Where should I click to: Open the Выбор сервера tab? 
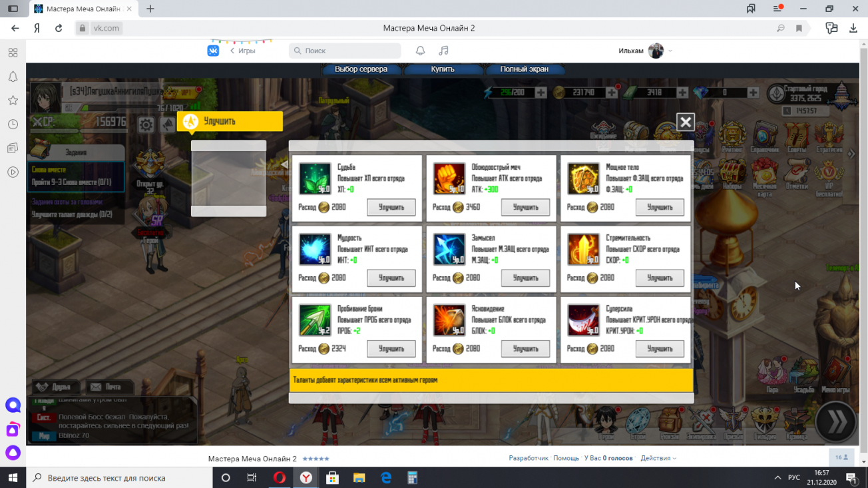tap(361, 69)
